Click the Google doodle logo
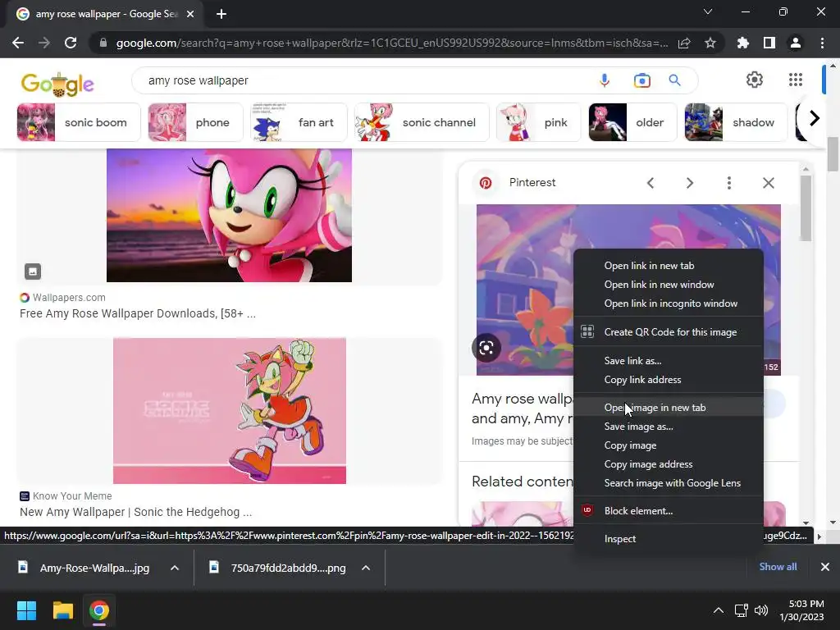This screenshot has width=840, height=630. point(57,84)
